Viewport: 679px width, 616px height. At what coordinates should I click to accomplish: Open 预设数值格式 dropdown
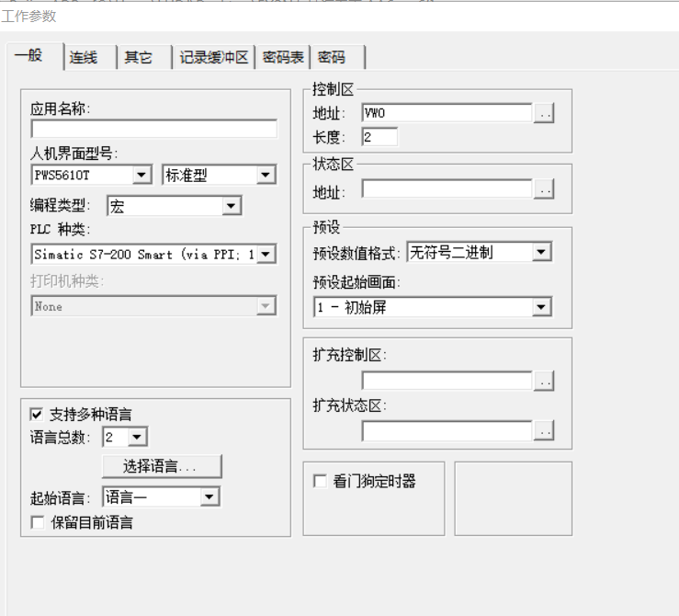pos(541,252)
